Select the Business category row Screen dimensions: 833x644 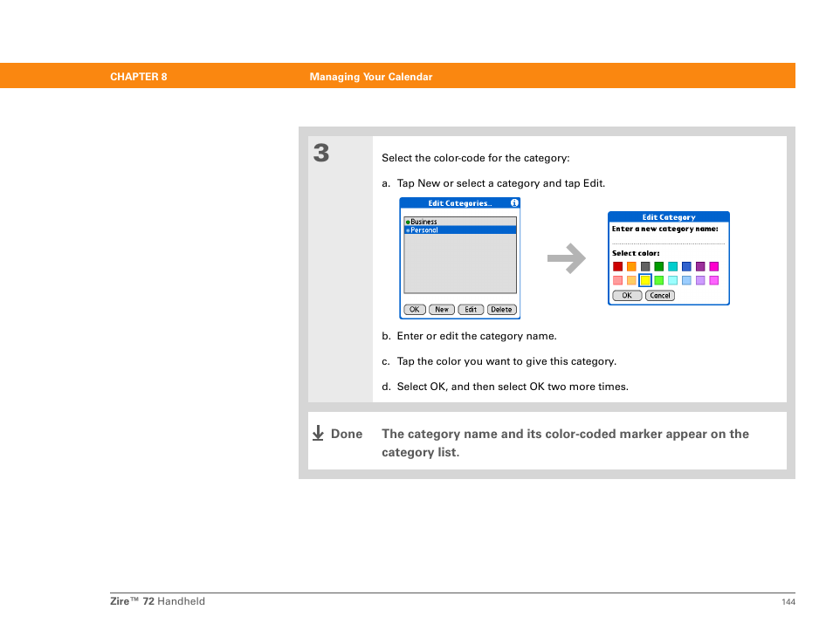pyautogui.click(x=460, y=222)
